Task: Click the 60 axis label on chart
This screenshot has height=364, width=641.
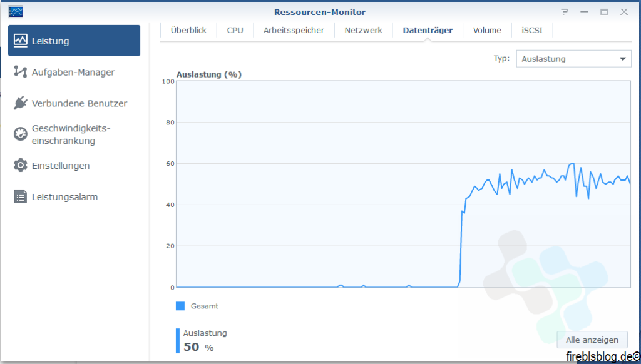Action: coord(170,163)
